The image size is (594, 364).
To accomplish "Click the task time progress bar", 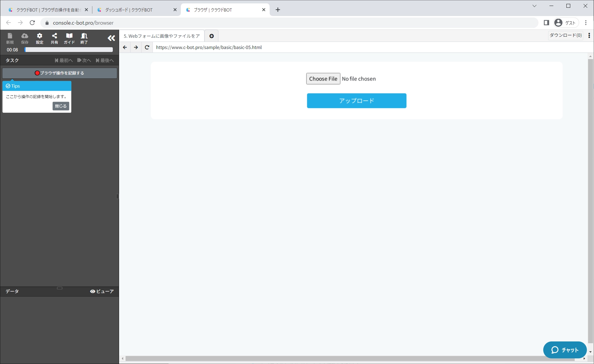I will (69, 50).
